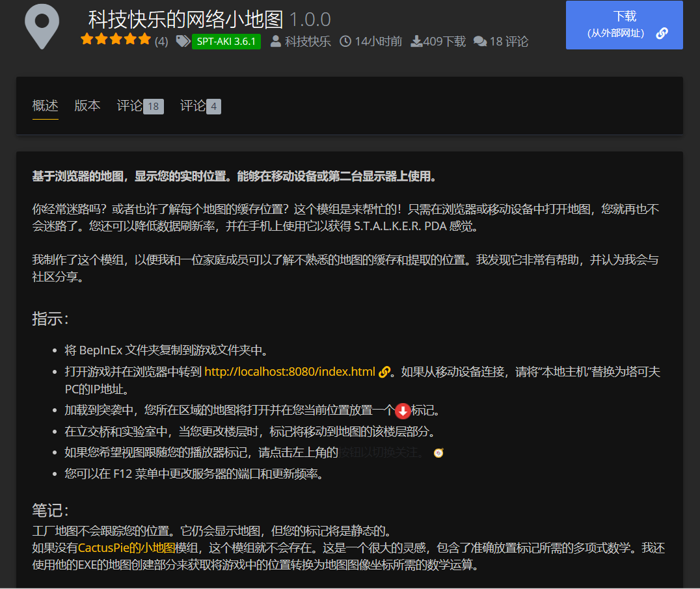Click the green SPT-AKI 3.6.1 badge
The image size is (700, 589).
pyautogui.click(x=226, y=42)
